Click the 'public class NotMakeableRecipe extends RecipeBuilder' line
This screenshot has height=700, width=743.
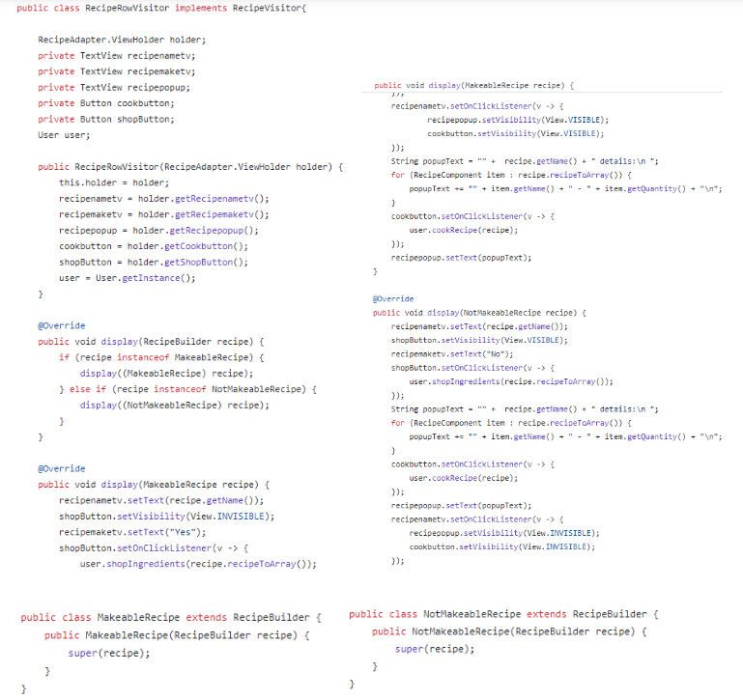(503, 614)
